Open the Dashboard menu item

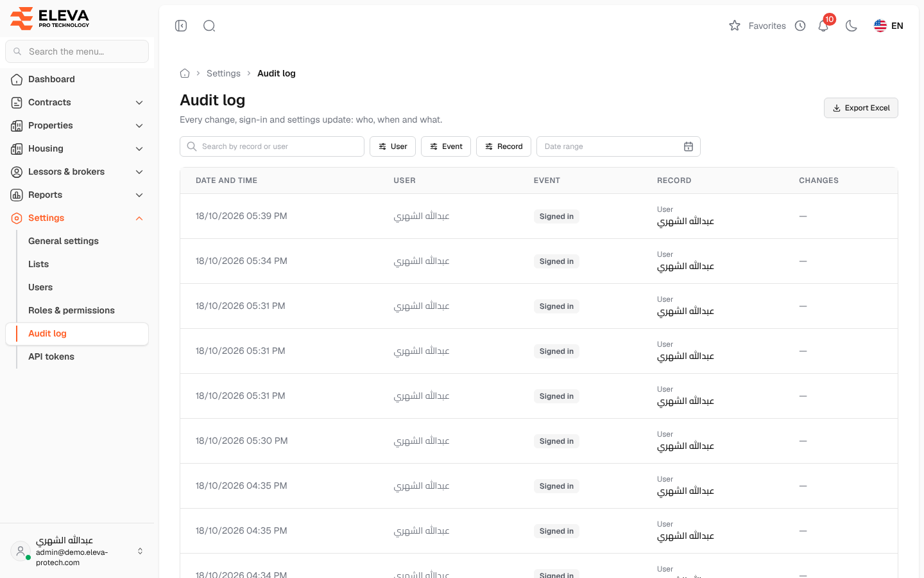77,79
